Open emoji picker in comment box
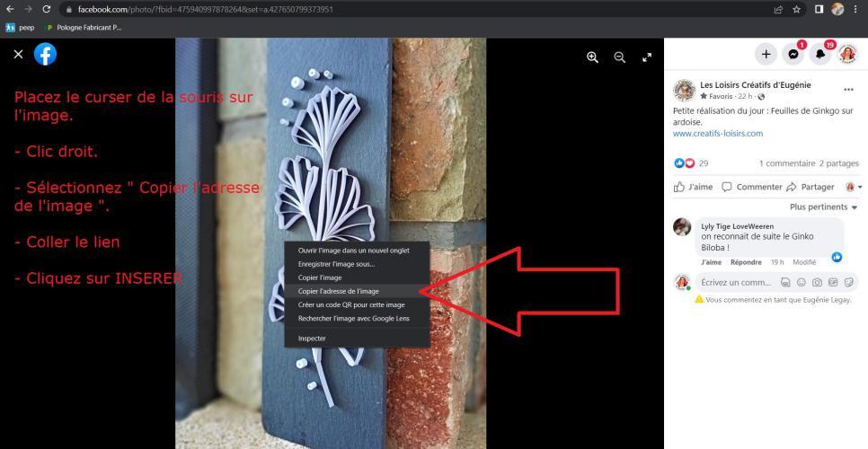The image size is (868, 449). tap(801, 283)
